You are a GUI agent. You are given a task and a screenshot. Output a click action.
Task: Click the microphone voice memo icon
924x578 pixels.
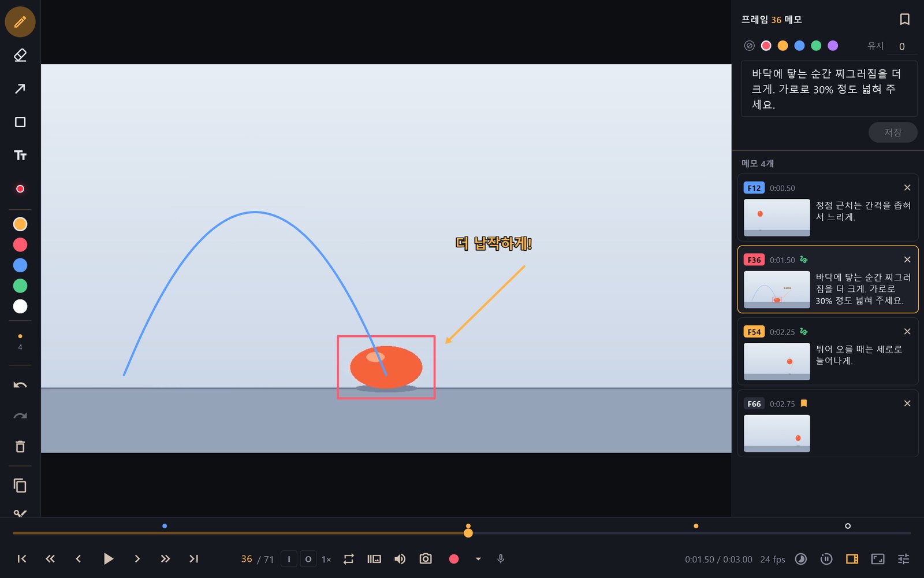click(501, 559)
